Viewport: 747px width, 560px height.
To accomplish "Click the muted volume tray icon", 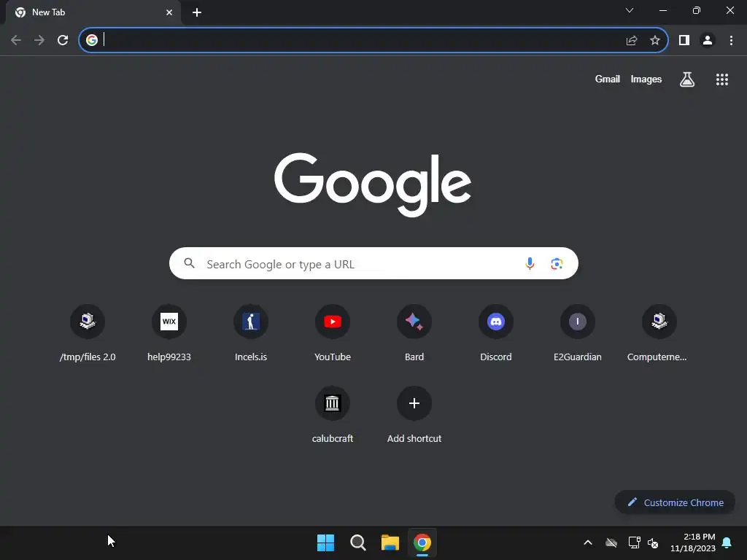I will coord(653,542).
